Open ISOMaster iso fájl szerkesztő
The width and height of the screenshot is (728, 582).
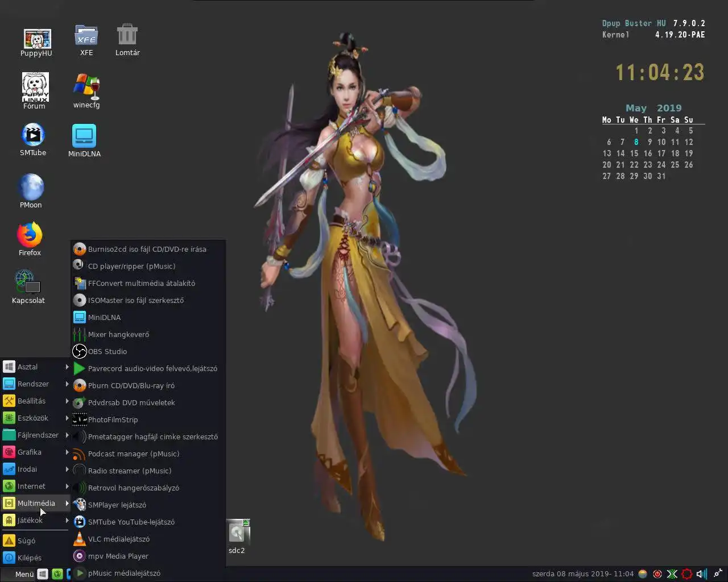point(148,300)
